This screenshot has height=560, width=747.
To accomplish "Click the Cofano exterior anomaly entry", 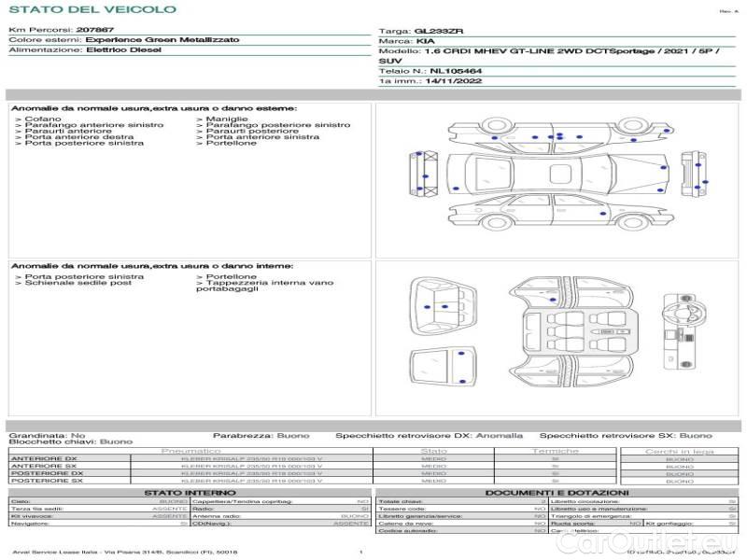I will [42, 119].
